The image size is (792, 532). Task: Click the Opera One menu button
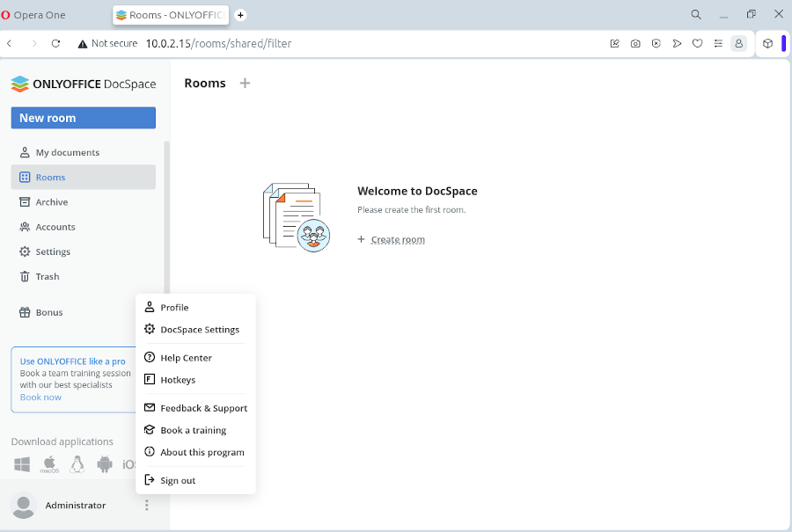tap(33, 15)
